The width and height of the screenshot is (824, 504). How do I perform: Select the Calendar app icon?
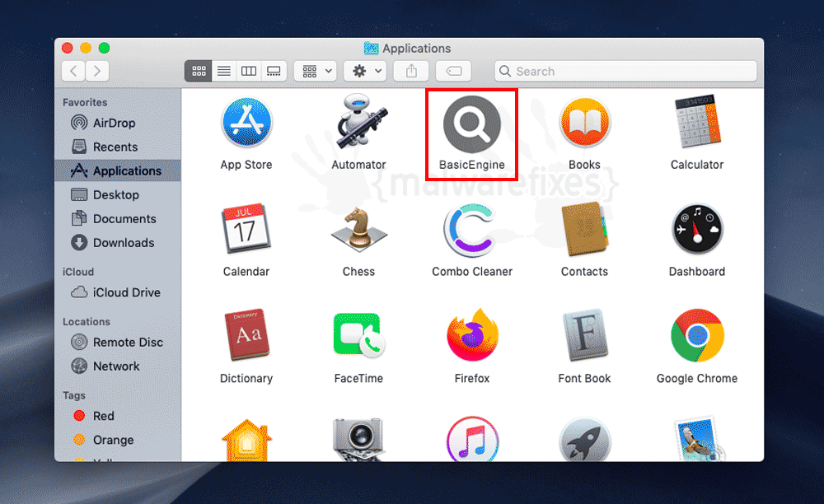[246, 229]
